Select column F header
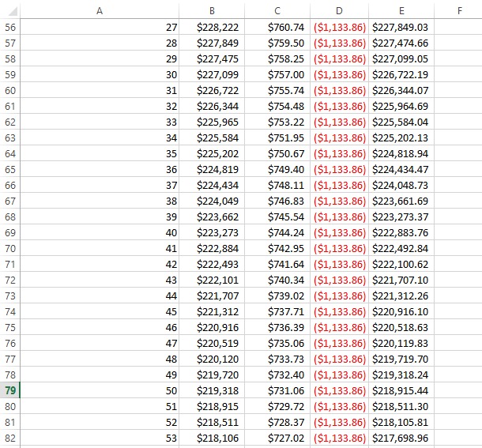 [460, 11]
